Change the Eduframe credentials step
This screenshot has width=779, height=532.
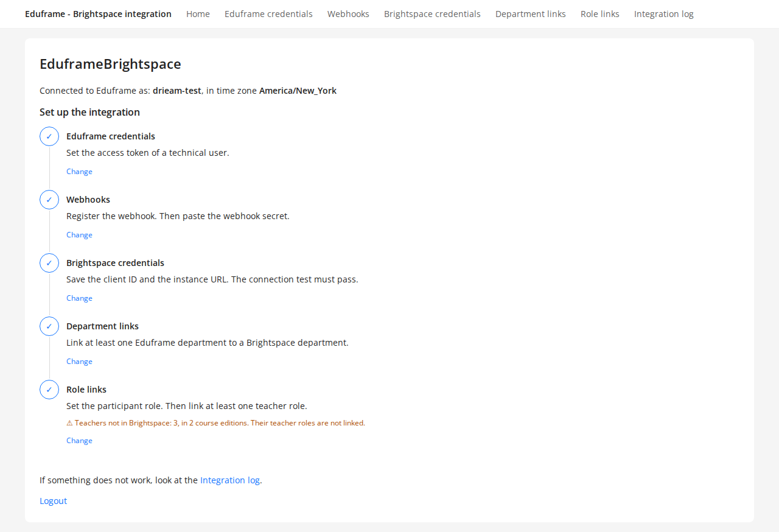tap(79, 172)
